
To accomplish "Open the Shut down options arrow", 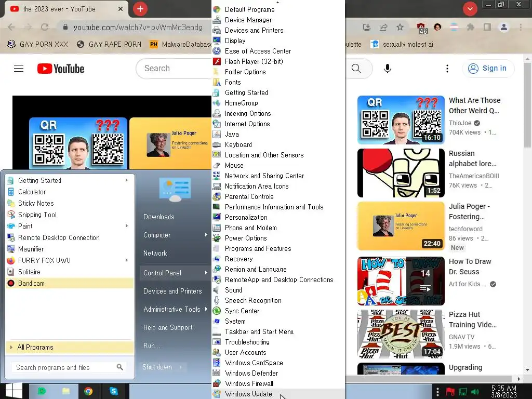I will (x=181, y=367).
